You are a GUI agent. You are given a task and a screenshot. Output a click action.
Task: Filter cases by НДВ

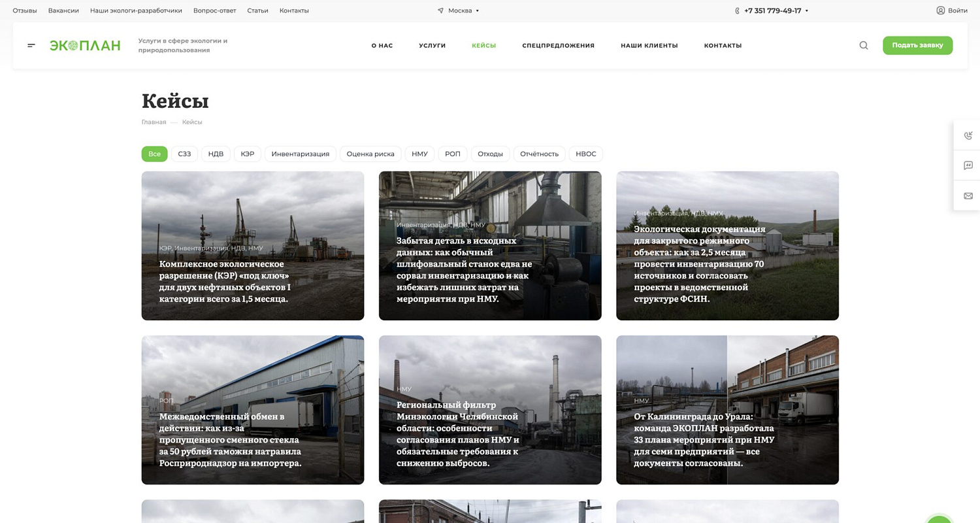click(x=216, y=154)
